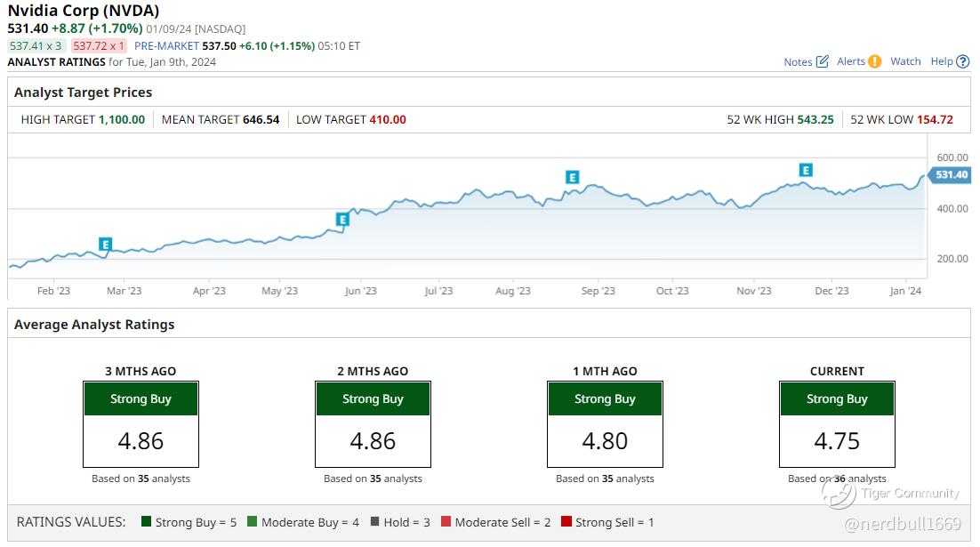The image size is (980, 547).
Task: Click the HIGH TARGET 1,100.00 value
Action: [x=122, y=119]
